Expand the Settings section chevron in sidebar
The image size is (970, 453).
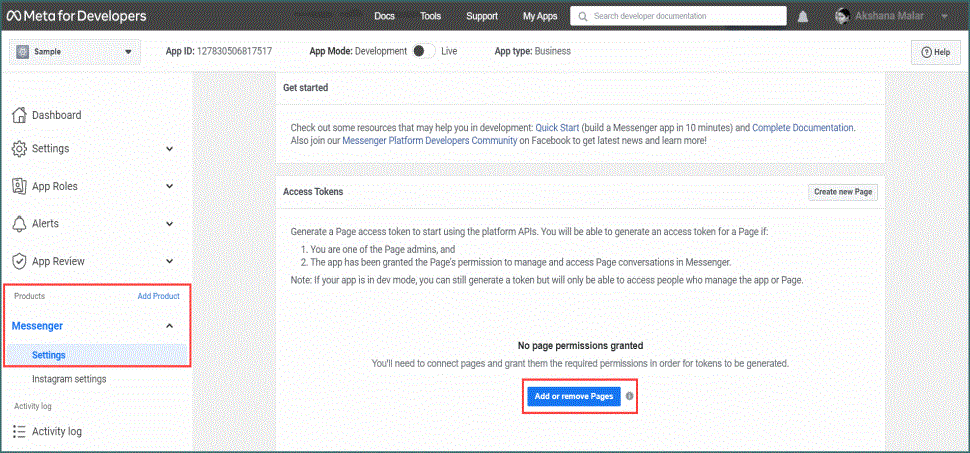pos(169,149)
